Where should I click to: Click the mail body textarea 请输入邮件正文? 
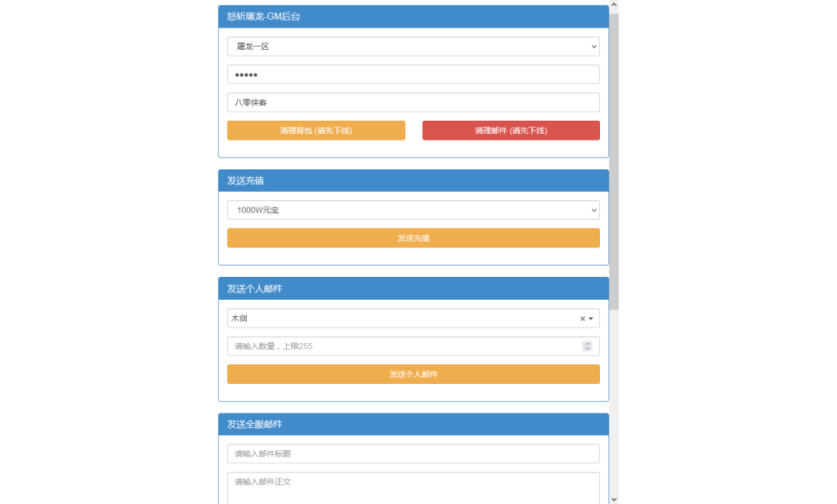(x=413, y=488)
